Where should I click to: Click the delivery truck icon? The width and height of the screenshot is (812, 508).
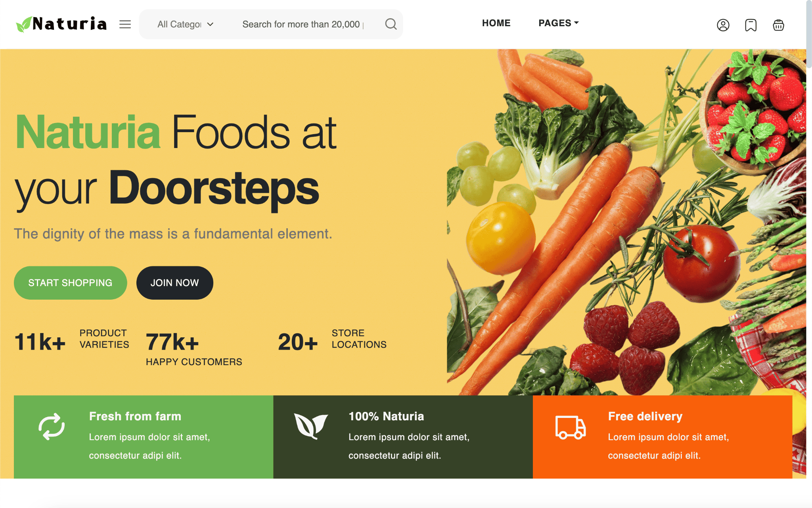[x=571, y=427]
